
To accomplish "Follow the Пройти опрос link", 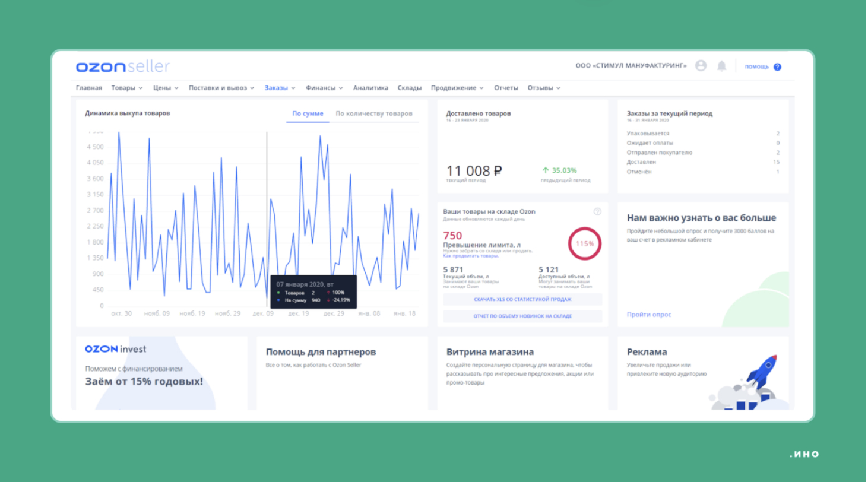I will coord(649,315).
